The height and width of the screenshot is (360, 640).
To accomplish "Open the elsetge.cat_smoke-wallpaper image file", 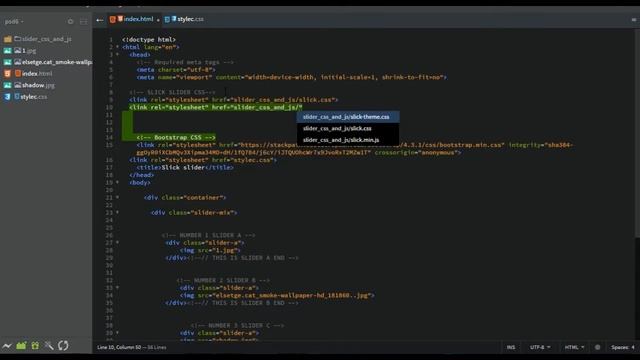I will tap(57, 62).
